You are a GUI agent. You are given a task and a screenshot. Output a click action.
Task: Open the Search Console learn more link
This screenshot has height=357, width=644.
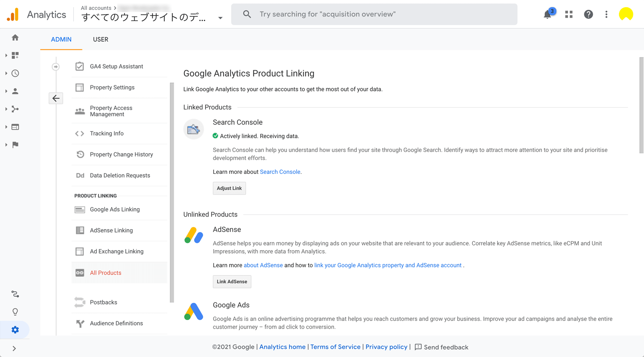coord(280,172)
